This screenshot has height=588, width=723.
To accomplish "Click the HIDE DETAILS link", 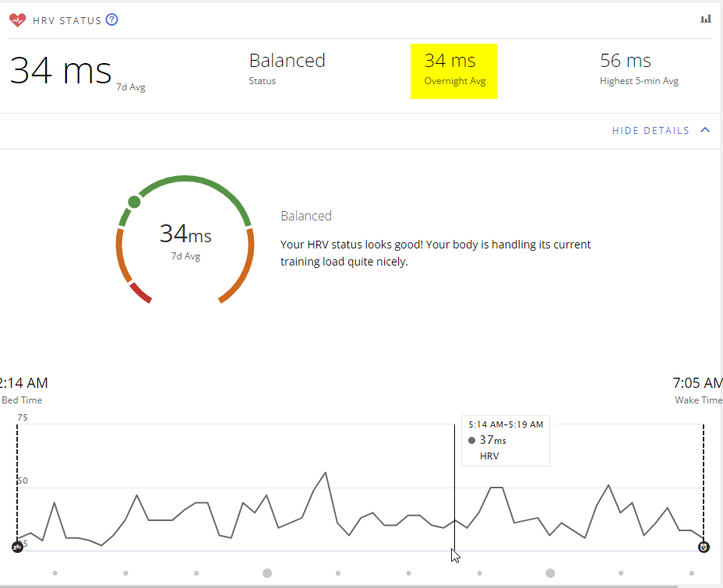I will point(651,130).
